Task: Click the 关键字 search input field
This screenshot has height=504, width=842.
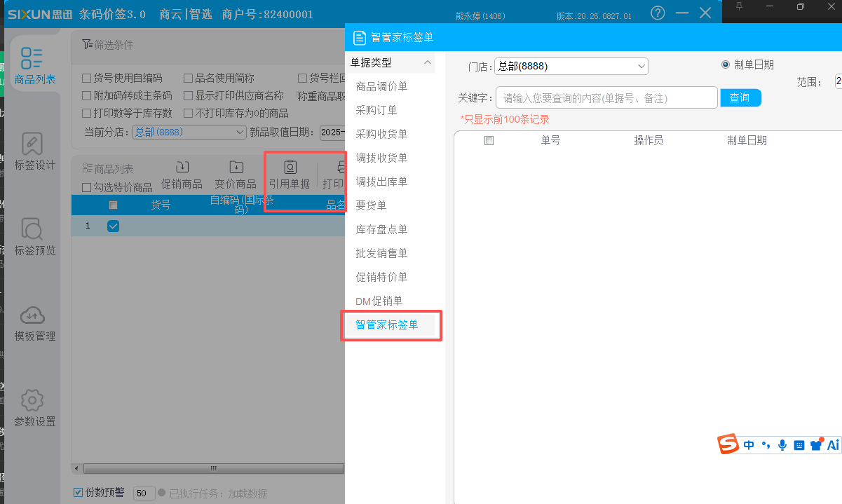Action: coord(606,98)
